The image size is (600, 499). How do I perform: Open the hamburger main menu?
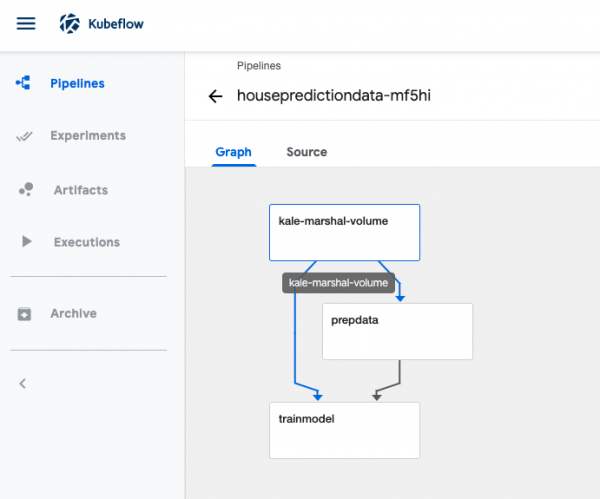coord(26,23)
